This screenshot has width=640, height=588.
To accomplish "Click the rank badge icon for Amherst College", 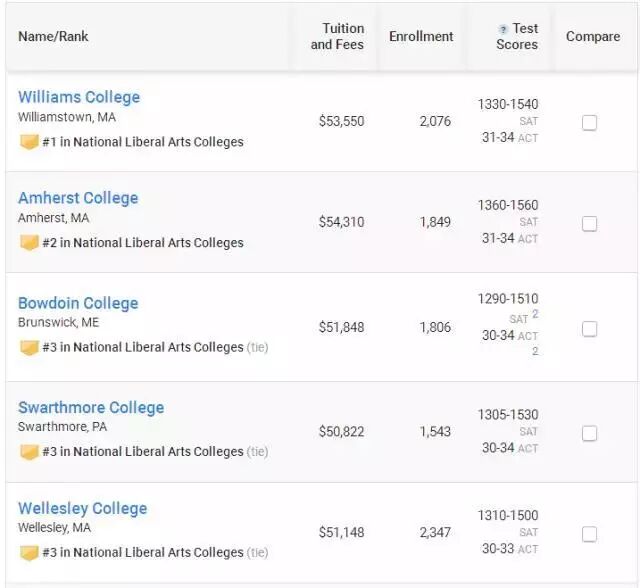I will (x=29, y=243).
